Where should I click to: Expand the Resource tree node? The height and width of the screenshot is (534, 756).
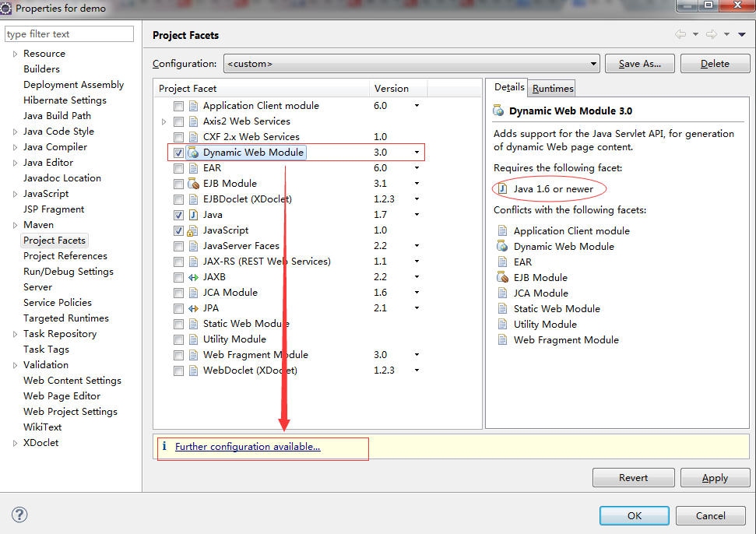click(x=15, y=54)
